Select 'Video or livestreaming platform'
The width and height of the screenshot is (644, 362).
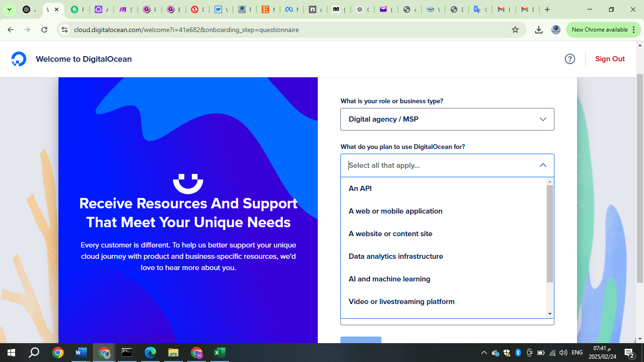[444, 302]
